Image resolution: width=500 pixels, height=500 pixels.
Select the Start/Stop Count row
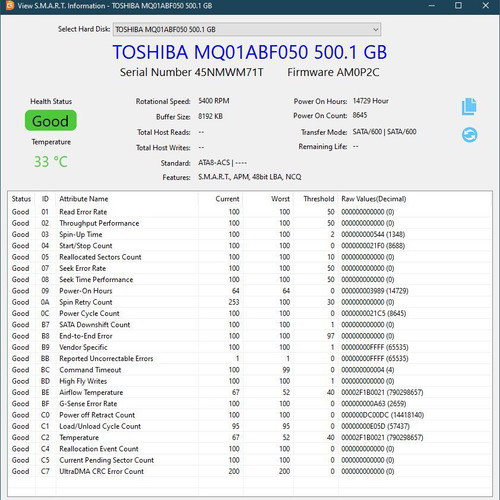pyautogui.click(x=250, y=246)
